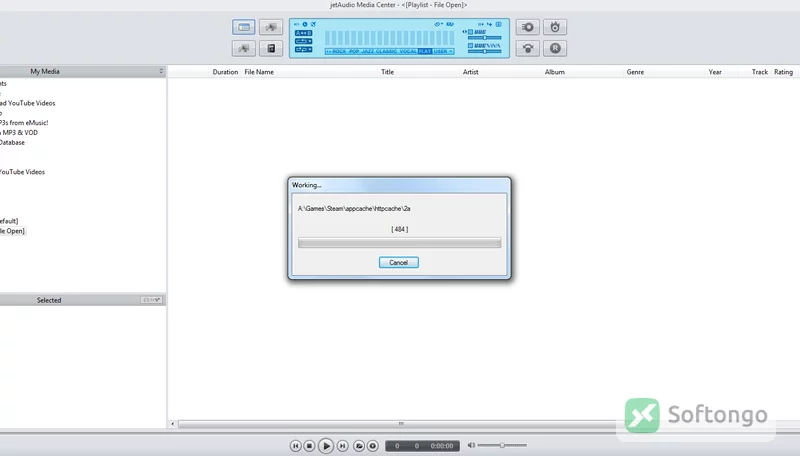Click the remote-shaped icon button left of display panel

tap(271, 48)
